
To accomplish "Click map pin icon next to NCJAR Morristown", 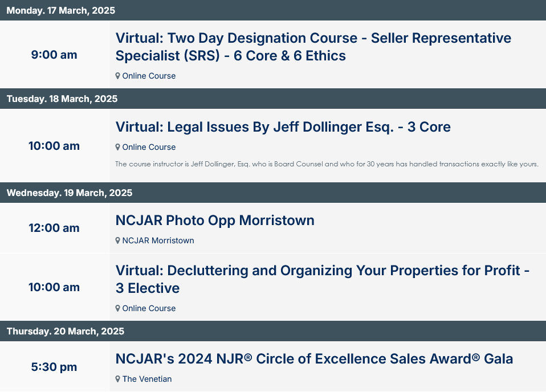I will (x=118, y=240).
